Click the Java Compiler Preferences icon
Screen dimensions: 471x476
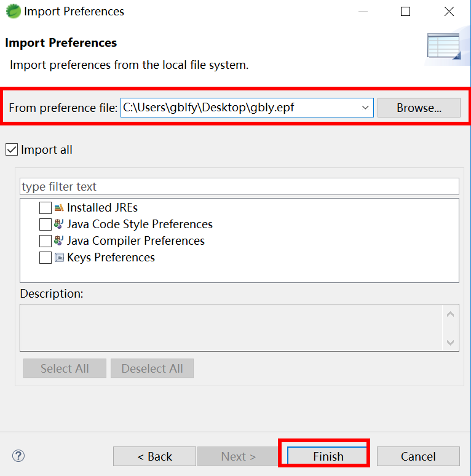(x=59, y=240)
